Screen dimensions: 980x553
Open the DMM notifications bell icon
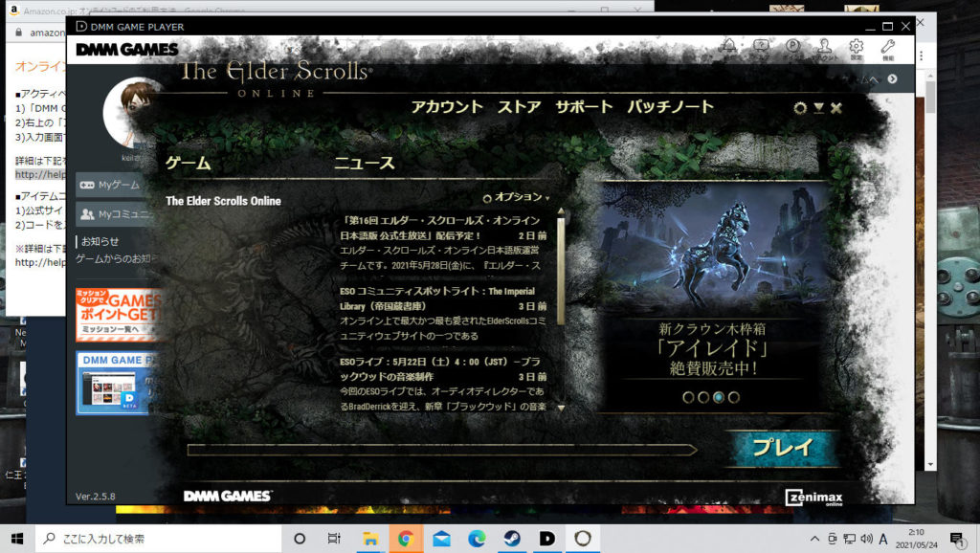(x=729, y=46)
